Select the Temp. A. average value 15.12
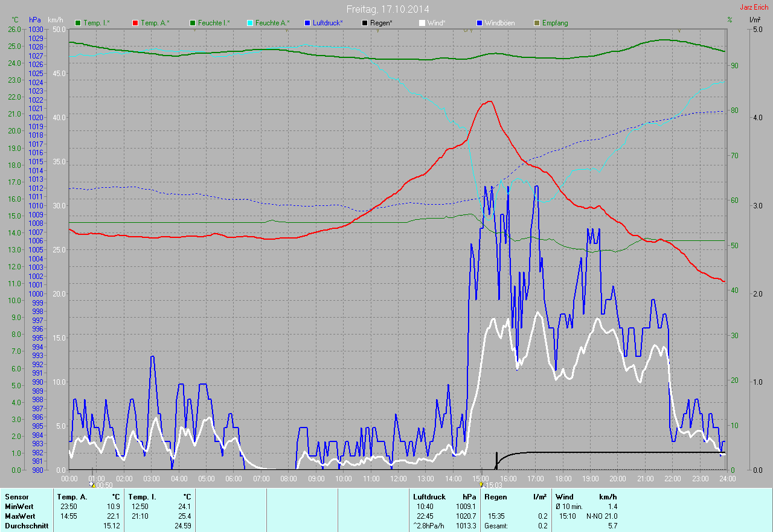This screenshot has height=532, width=773. coord(111,526)
